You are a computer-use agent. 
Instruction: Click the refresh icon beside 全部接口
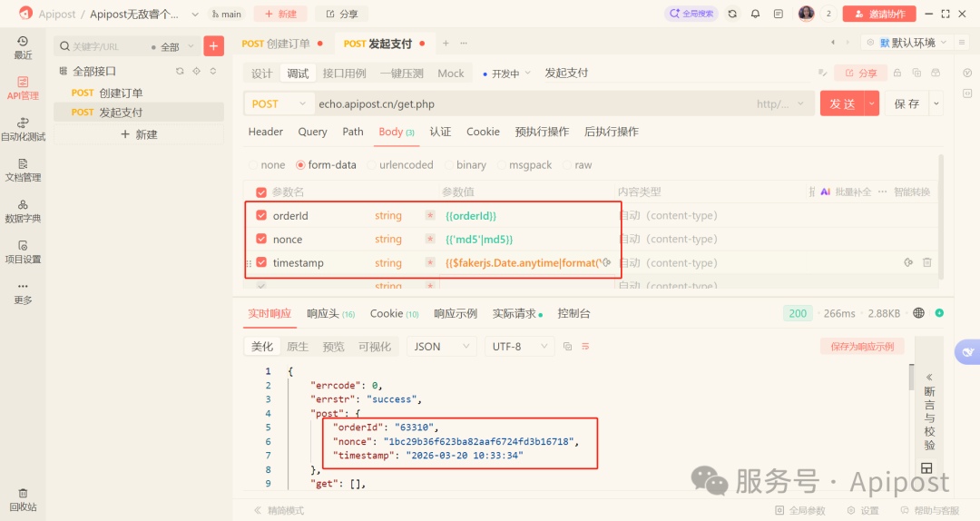[x=180, y=72]
